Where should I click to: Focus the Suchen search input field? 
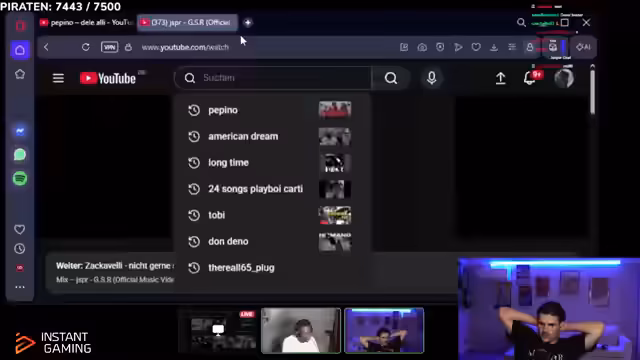coord(273,78)
